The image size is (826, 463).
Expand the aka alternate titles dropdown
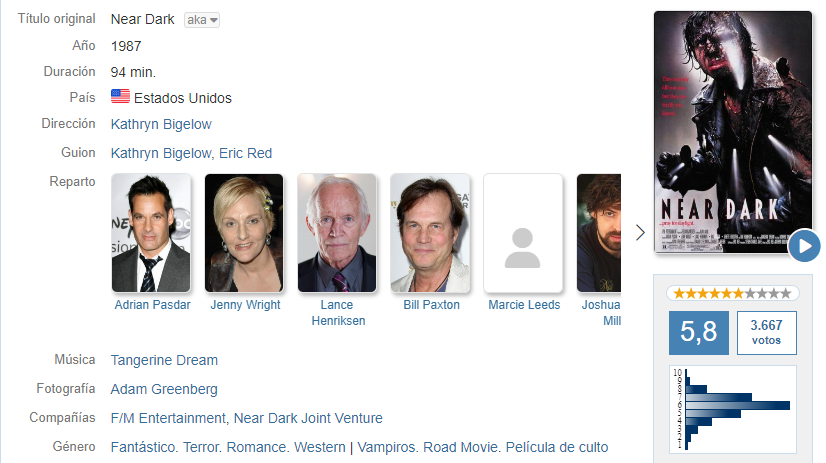[x=202, y=20]
